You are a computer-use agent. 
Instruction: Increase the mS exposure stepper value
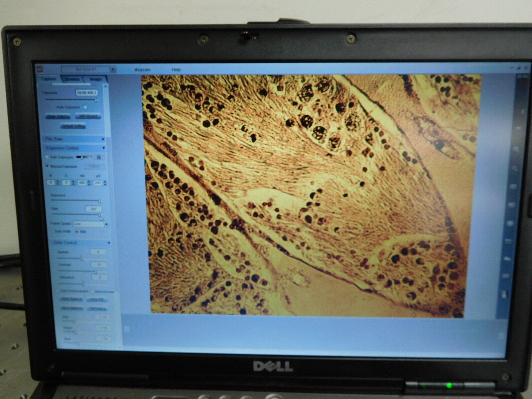pyautogui.click(x=89, y=181)
